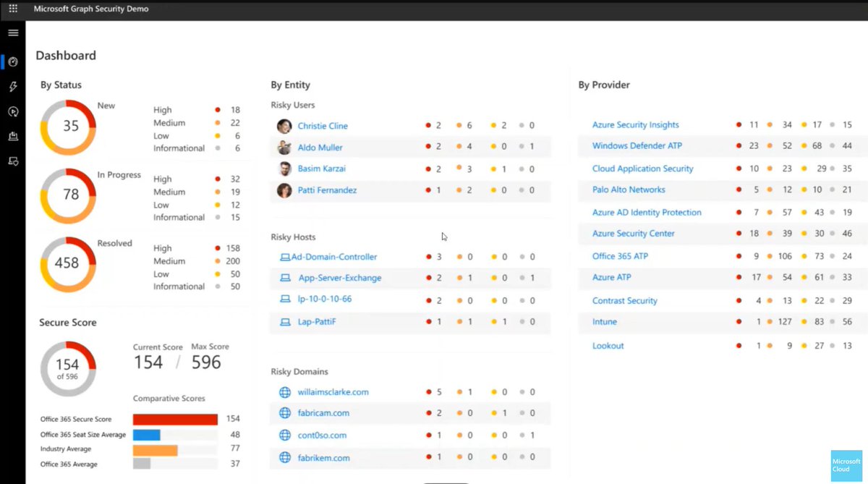This screenshot has width=868, height=484.
Task: Click the blue Office 365 Seat Size Average bar
Action: click(x=146, y=435)
